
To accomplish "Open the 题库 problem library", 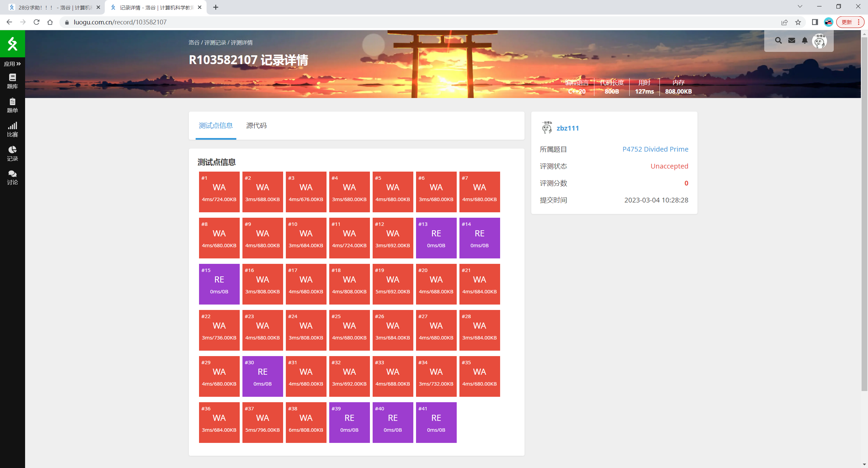I will click(x=12, y=81).
